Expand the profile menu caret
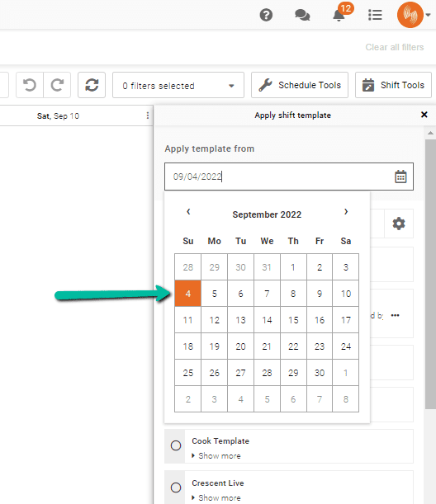 click(x=428, y=15)
